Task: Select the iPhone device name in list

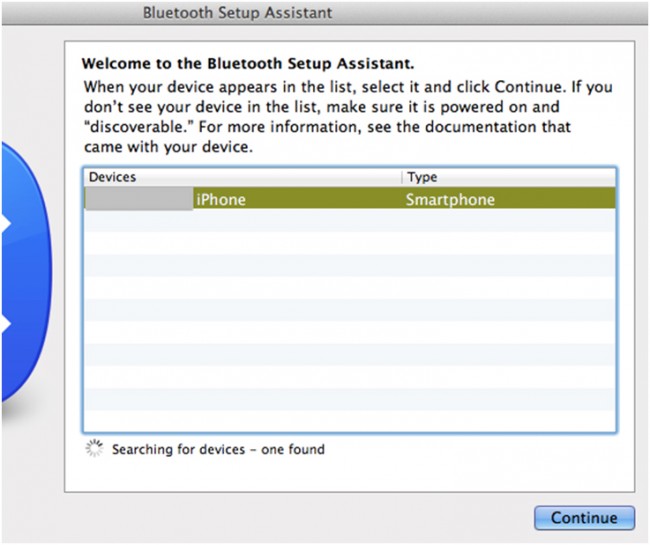Action: coord(220,200)
